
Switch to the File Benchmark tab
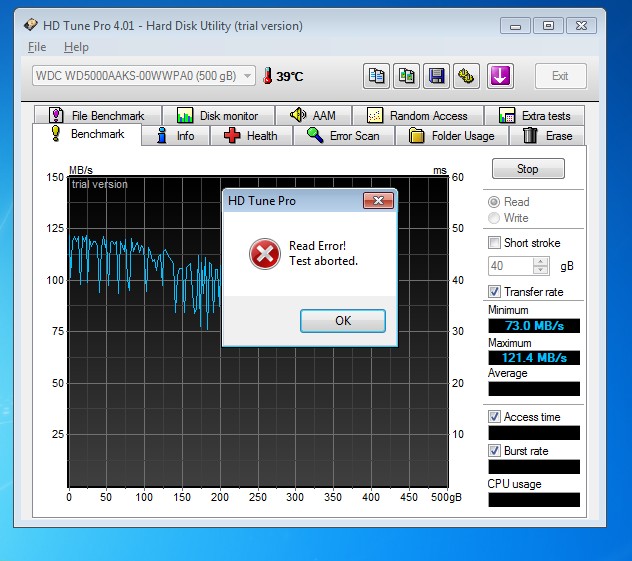98,116
